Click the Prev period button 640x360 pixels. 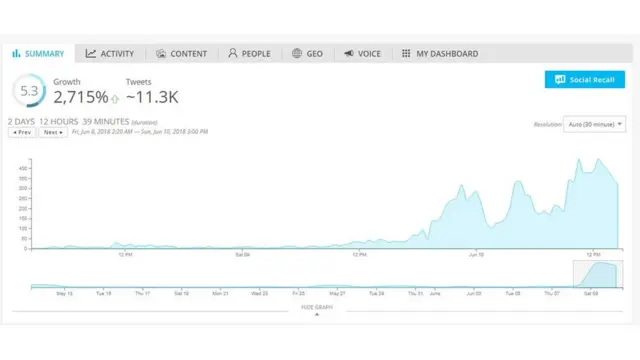point(22,132)
